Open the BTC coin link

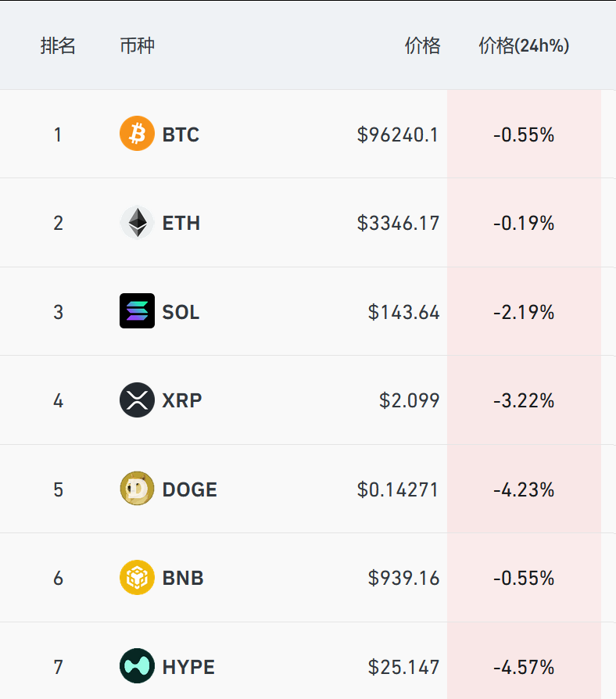(x=181, y=134)
